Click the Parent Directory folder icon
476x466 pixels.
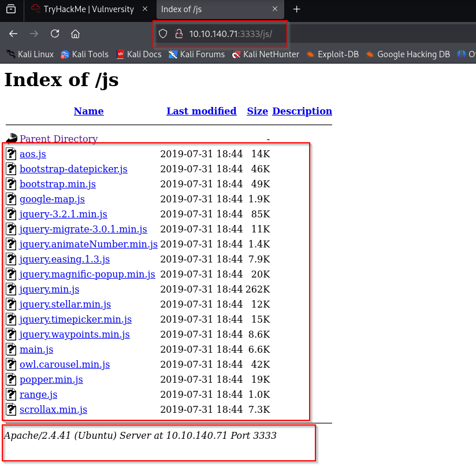tap(12, 139)
